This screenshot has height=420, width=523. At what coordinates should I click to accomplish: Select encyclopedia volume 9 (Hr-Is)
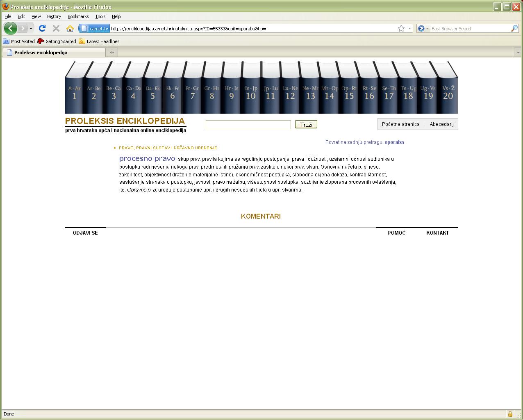coord(232,87)
